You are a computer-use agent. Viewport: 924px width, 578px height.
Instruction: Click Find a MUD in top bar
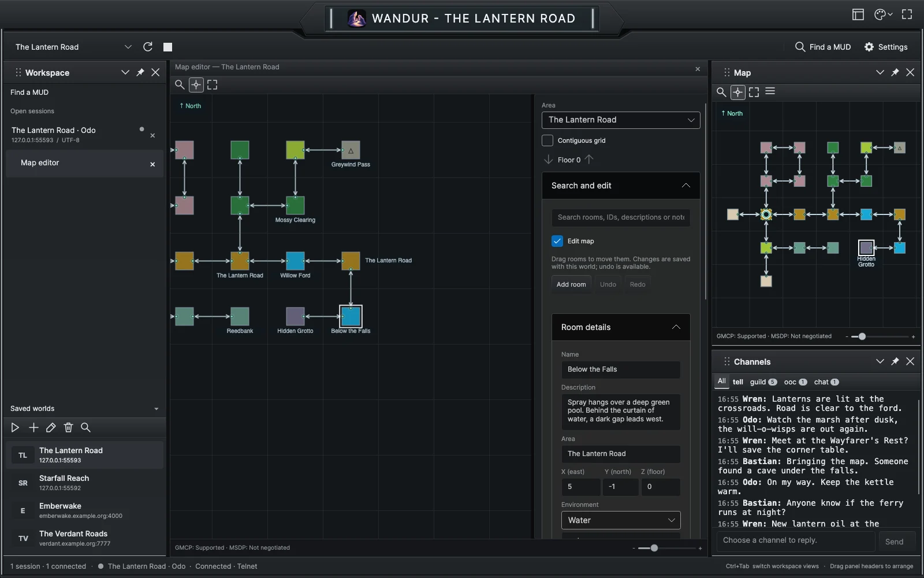pos(823,47)
